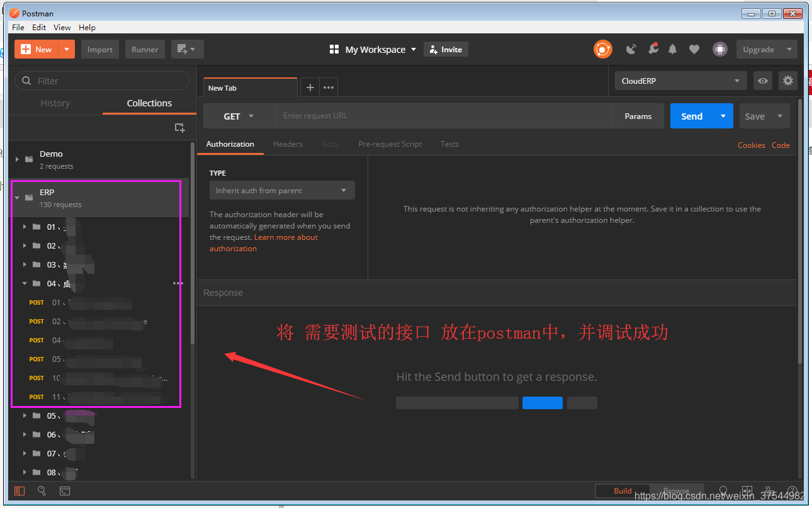
Task: Toggle the sidebar icon in status bar
Action: 20,491
